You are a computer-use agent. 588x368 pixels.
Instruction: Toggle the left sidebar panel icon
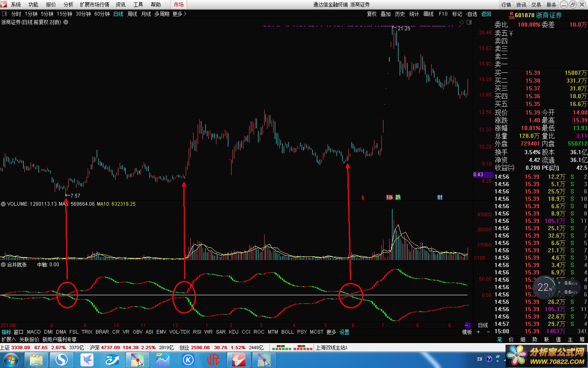click(x=4, y=14)
